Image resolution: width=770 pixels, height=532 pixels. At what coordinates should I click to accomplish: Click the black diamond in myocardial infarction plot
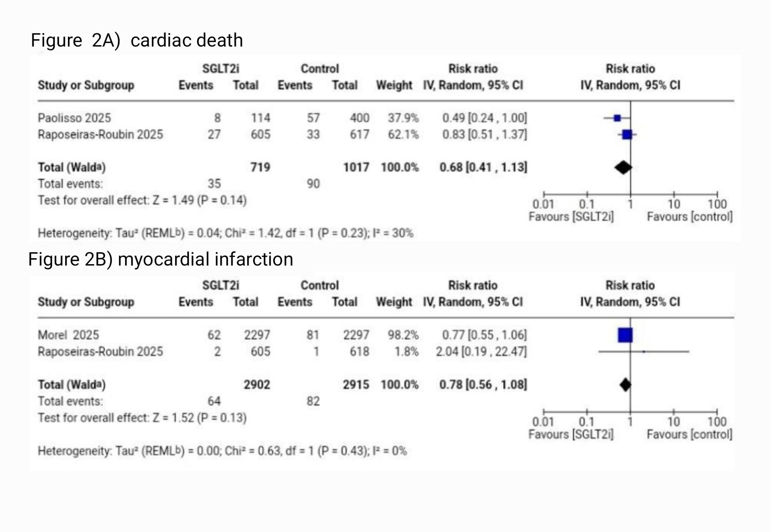625,385
